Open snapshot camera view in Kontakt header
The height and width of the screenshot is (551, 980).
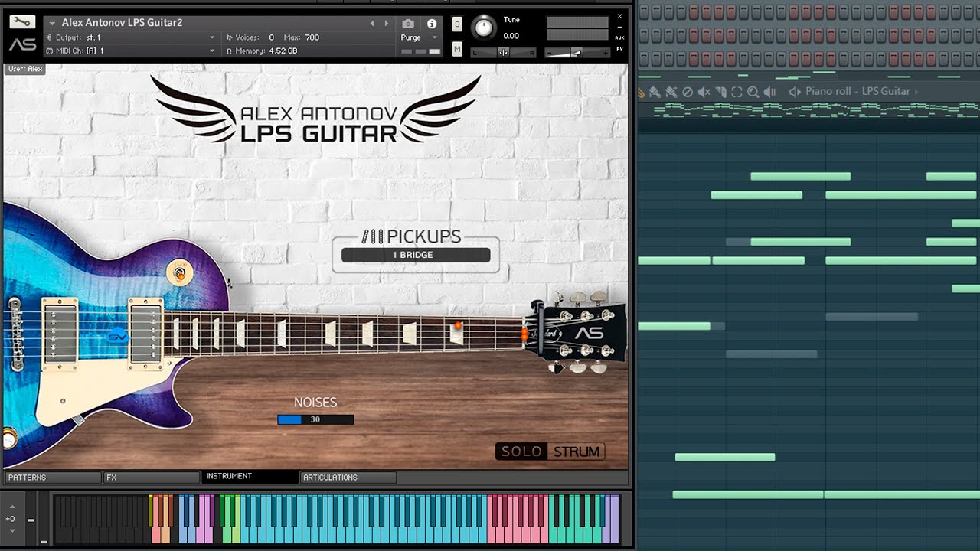click(x=408, y=24)
